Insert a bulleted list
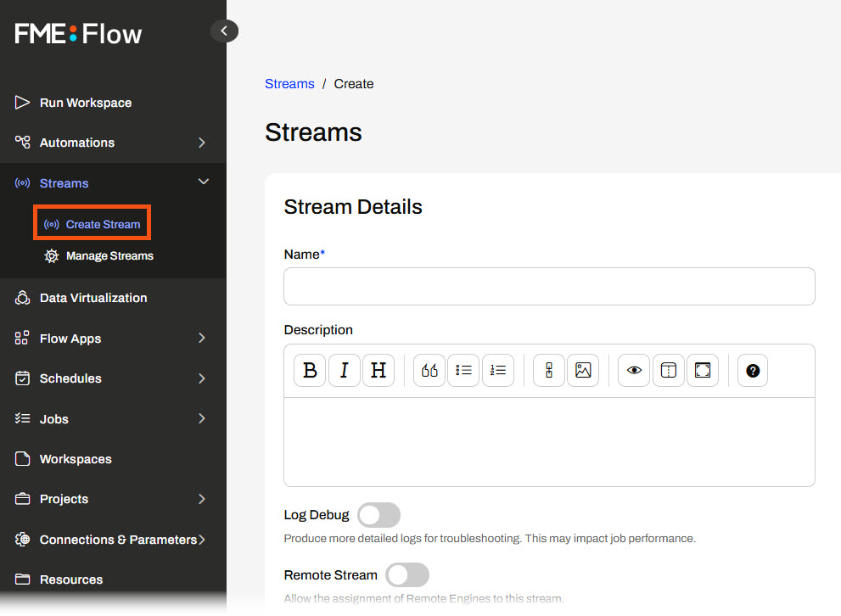Screen dimensions: 841x616 (463, 371)
